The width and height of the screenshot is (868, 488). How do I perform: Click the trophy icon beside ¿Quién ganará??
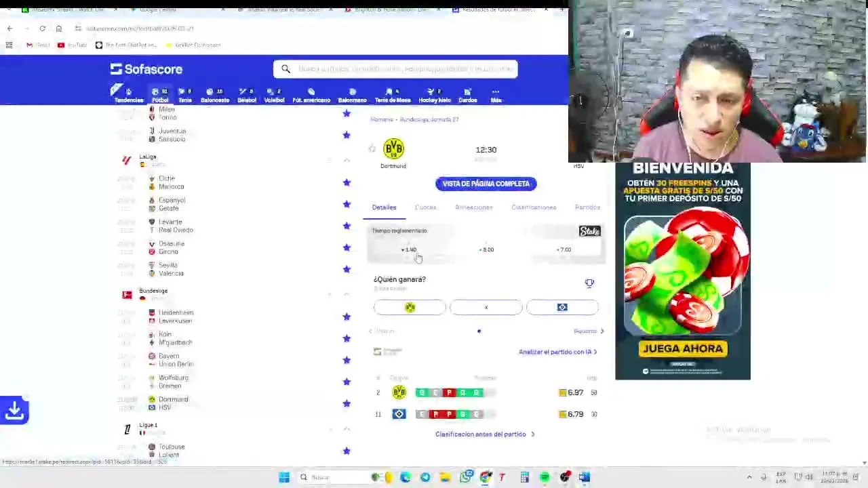click(x=589, y=283)
